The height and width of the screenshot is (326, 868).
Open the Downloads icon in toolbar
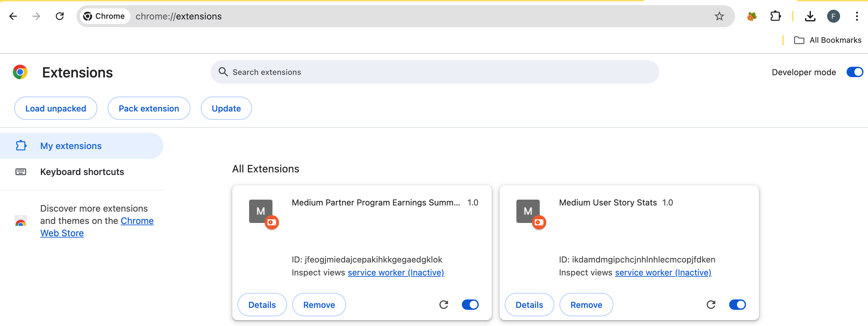coord(810,16)
